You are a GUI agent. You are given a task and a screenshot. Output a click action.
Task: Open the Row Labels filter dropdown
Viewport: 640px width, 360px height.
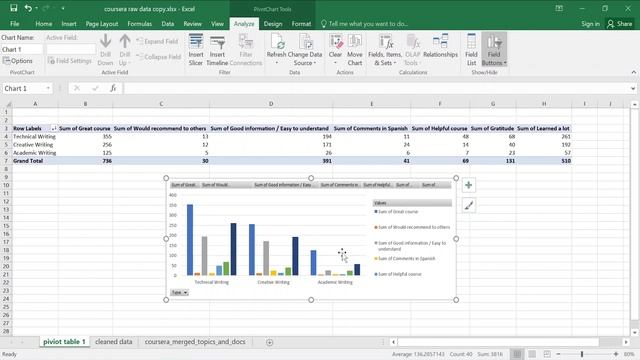click(x=53, y=129)
